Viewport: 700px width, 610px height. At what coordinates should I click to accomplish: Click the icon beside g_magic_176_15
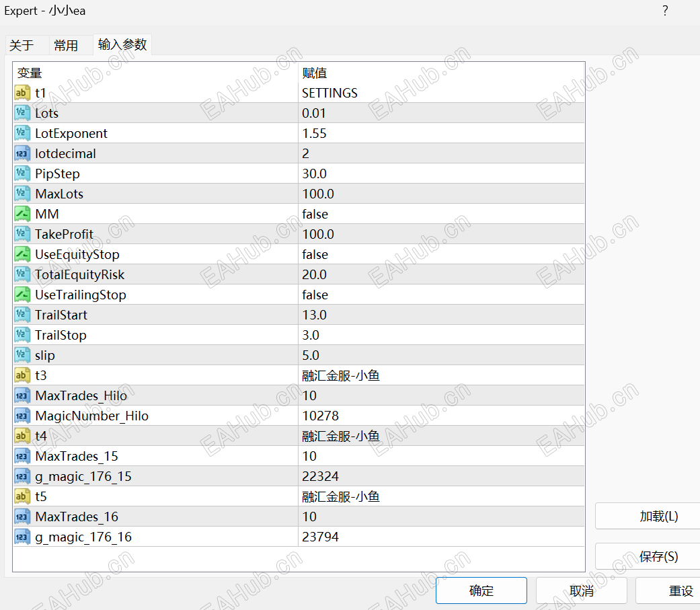[x=22, y=476]
